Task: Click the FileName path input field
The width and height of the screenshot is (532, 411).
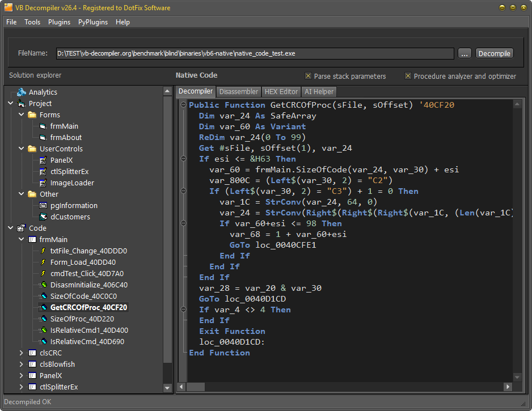Action: (255, 53)
